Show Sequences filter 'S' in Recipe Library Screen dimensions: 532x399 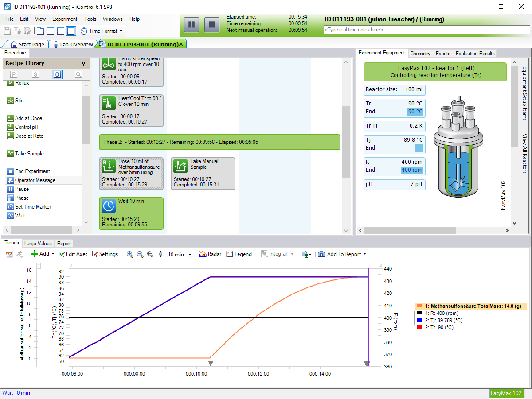(x=35, y=74)
